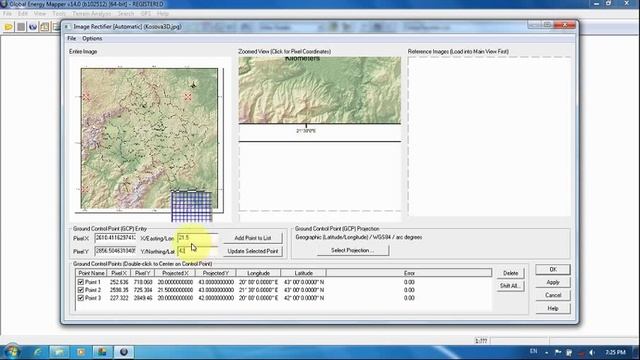Screen dimensions: 640x360
Task: Open Windows Explorer folder taskbar icon
Action: [59, 352]
